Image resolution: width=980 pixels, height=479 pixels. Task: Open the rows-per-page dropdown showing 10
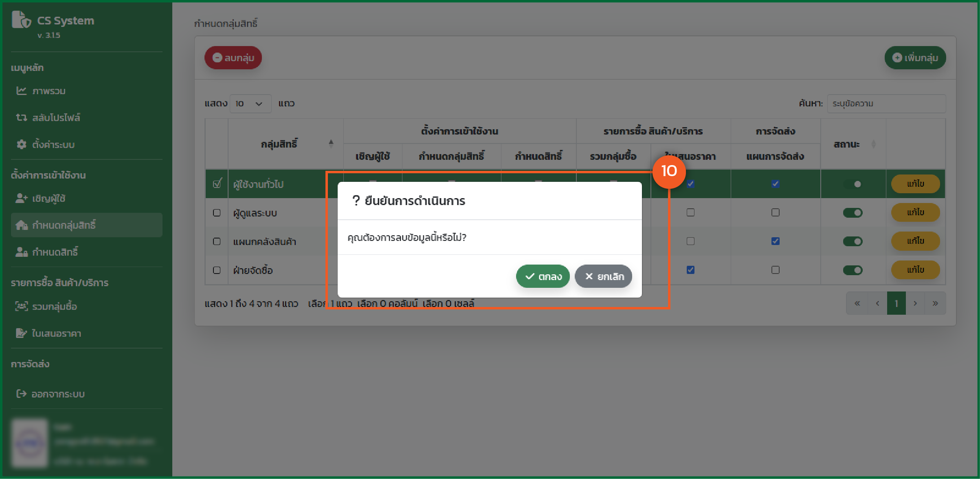click(250, 104)
